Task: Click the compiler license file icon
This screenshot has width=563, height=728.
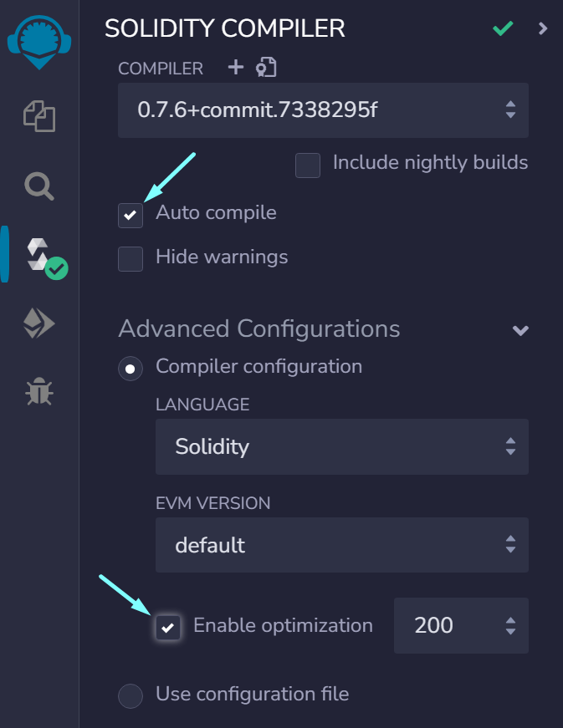Action: click(266, 68)
